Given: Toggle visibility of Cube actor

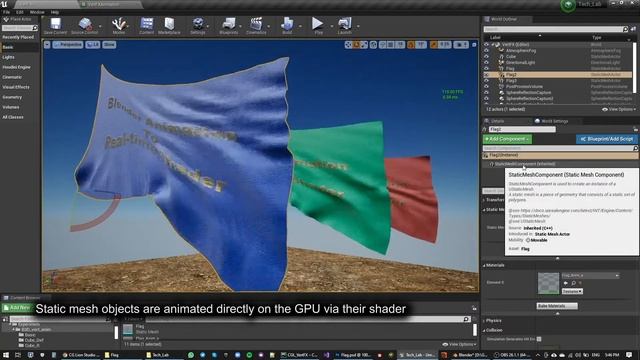Looking at the screenshot, I should tap(486, 57).
